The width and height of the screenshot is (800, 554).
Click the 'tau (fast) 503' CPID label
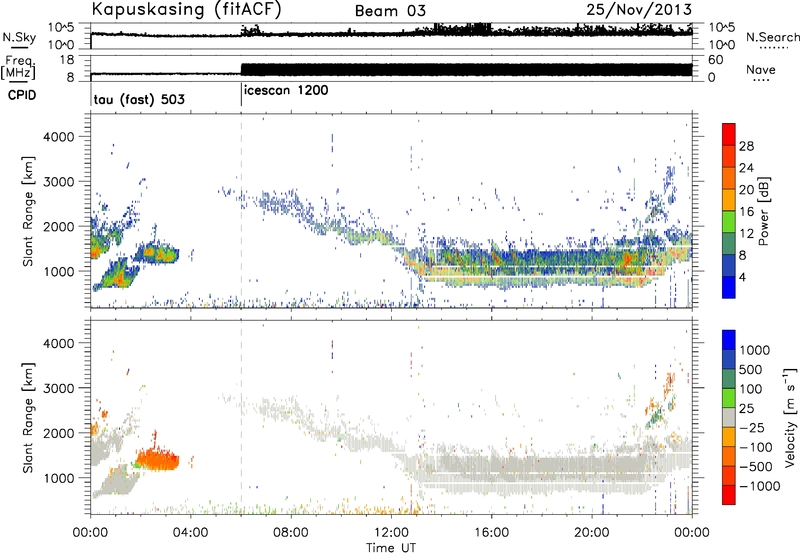(x=139, y=99)
